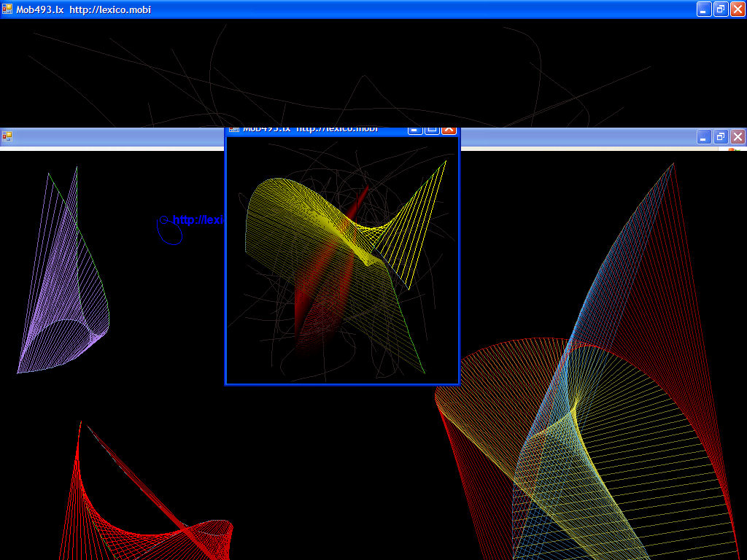Click the blue http://lexi link text
The width and height of the screenshot is (747, 560).
pos(197,219)
